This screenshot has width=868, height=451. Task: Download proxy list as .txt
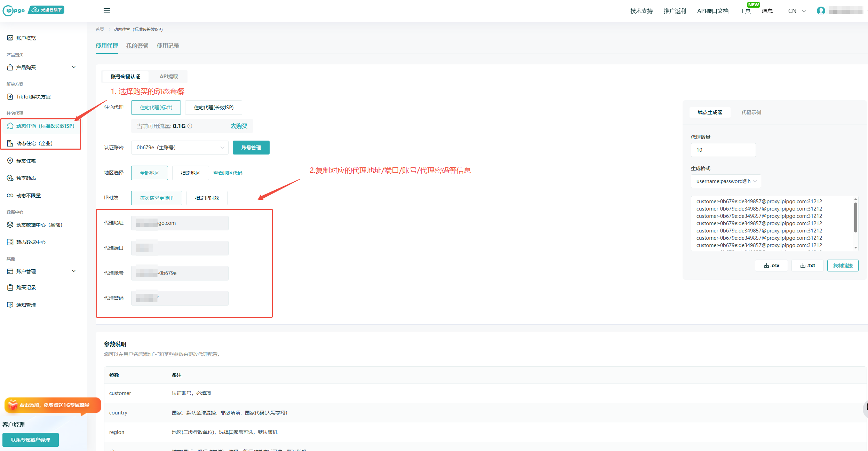pos(807,266)
